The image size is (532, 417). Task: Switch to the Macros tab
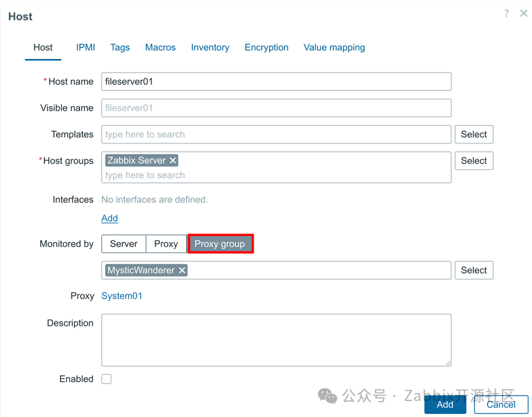pyautogui.click(x=161, y=47)
